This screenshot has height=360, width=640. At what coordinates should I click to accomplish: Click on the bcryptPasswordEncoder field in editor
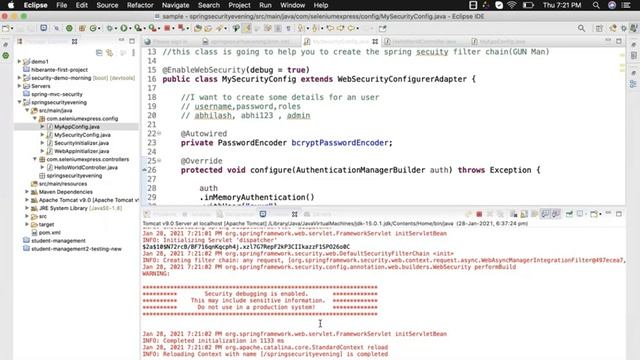tap(340, 142)
